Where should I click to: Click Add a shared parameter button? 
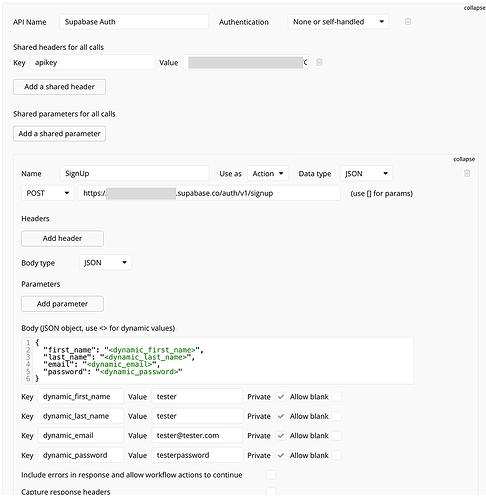point(59,134)
